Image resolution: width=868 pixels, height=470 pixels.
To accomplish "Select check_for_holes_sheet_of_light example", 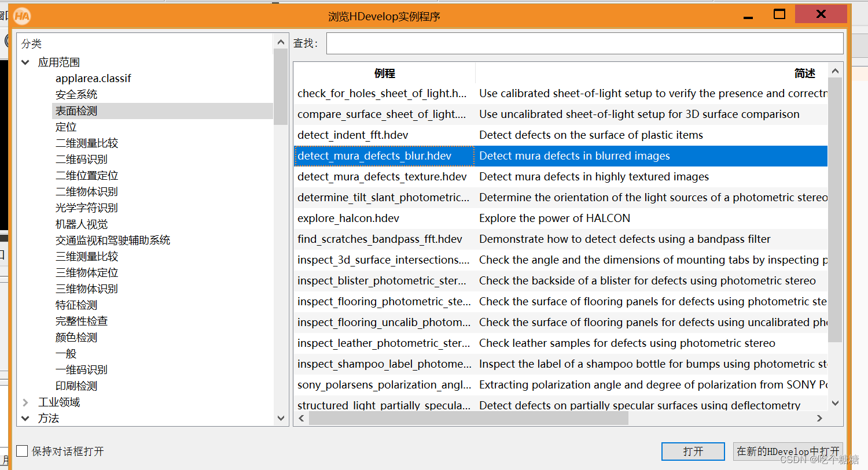I will click(382, 94).
